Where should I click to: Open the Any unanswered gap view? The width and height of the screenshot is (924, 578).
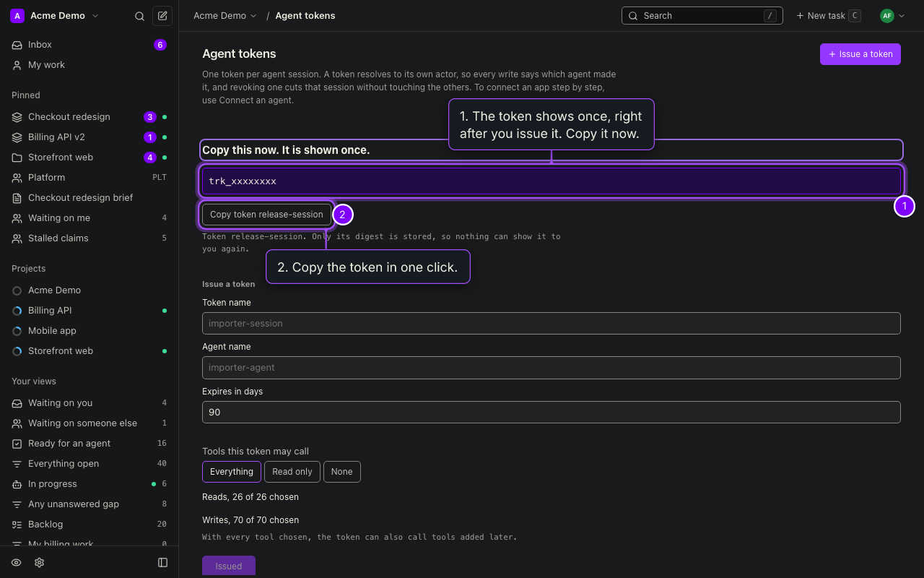click(x=90, y=504)
